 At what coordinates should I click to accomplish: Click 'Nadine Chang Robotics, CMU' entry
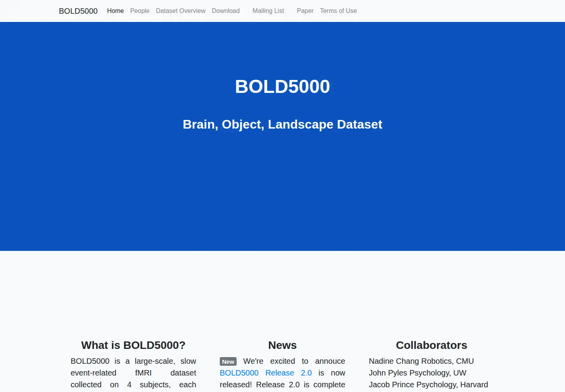421,361
